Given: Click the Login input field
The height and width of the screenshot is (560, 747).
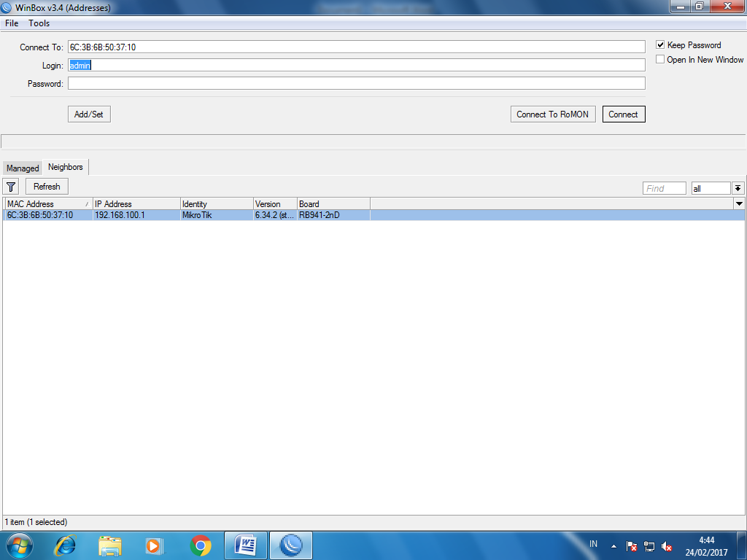Looking at the screenshot, I should pyautogui.click(x=356, y=65).
